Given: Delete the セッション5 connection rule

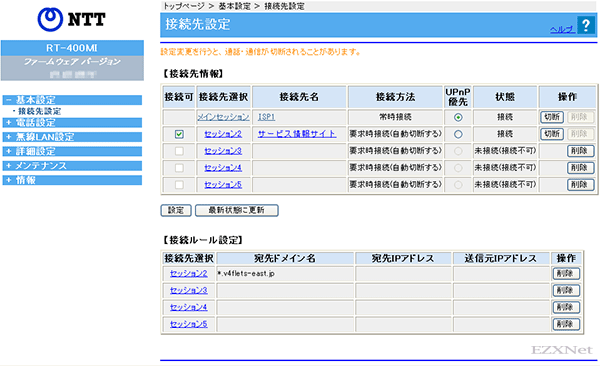Looking at the screenshot, I should click(566, 324).
